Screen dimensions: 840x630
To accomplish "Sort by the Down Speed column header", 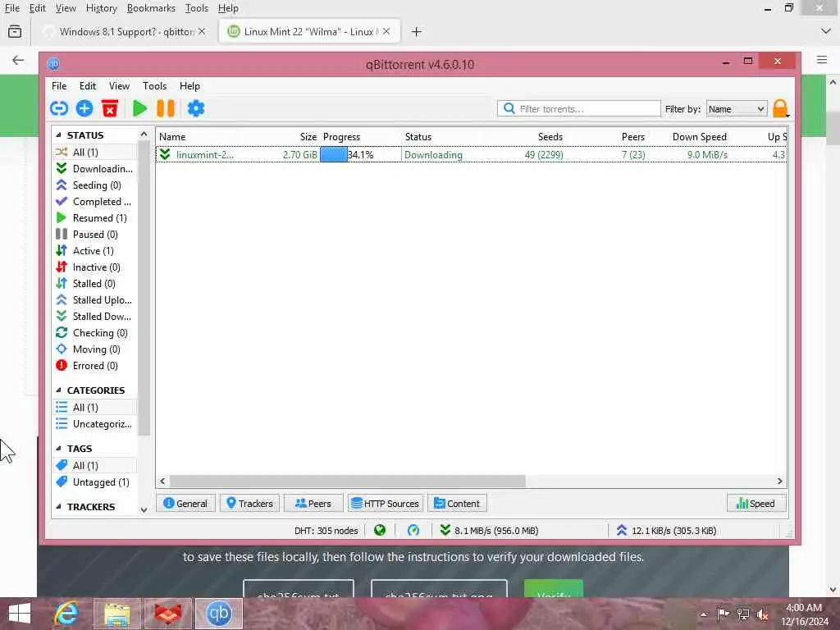I will [699, 137].
